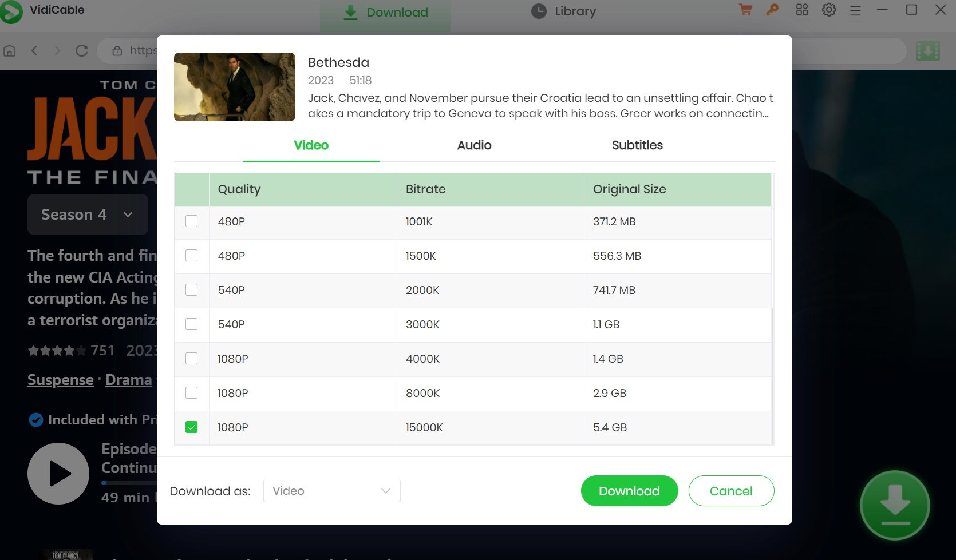956x560 pixels.
Task: Click the VidiCable logo icon
Action: [10, 12]
